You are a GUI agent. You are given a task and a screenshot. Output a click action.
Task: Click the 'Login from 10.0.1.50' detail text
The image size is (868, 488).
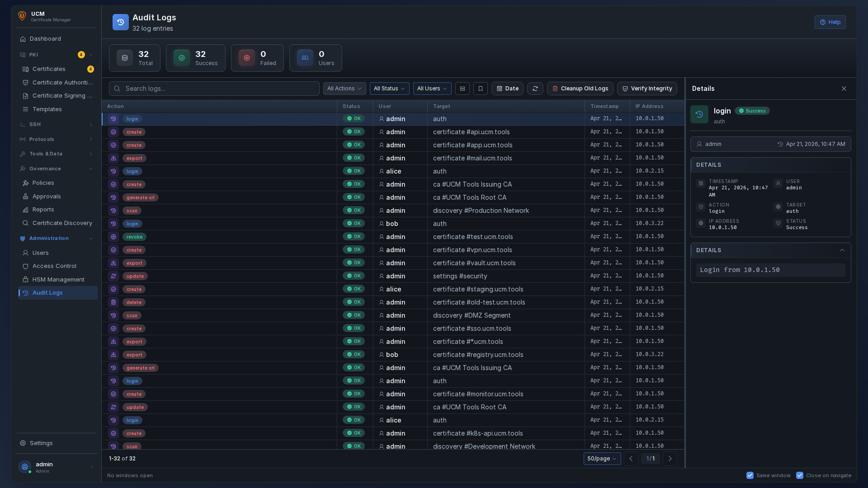tap(740, 270)
